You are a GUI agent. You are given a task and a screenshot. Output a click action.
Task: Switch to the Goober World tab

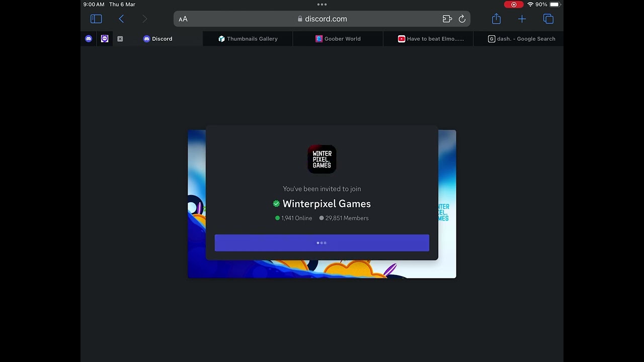338,39
